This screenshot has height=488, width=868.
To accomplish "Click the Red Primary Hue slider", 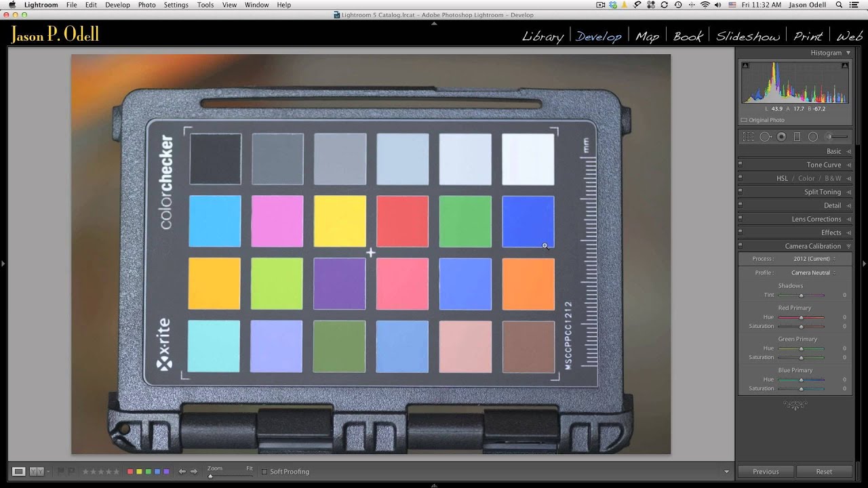I will click(801, 317).
